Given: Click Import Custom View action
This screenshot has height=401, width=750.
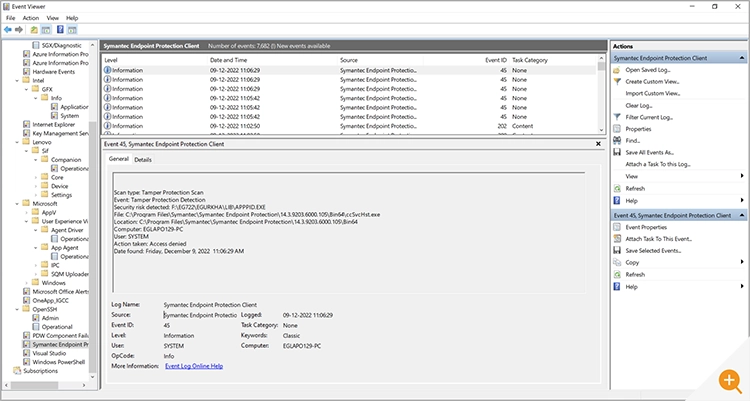Looking at the screenshot, I should point(652,94).
